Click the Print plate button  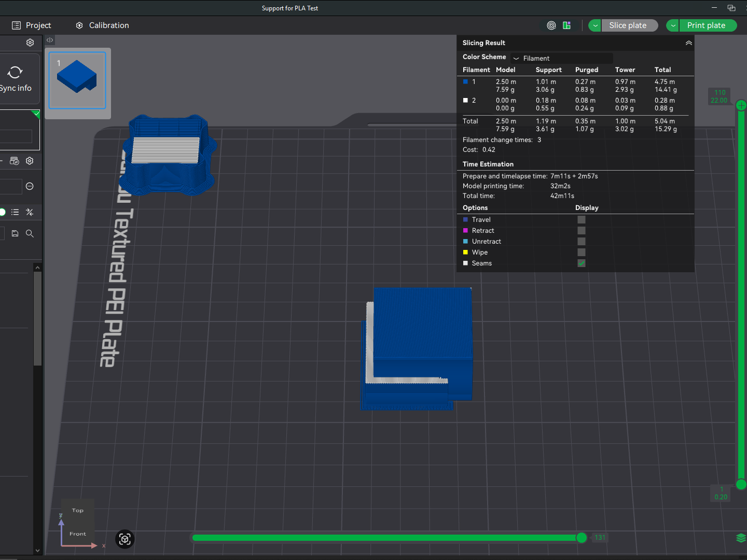[x=706, y=25]
